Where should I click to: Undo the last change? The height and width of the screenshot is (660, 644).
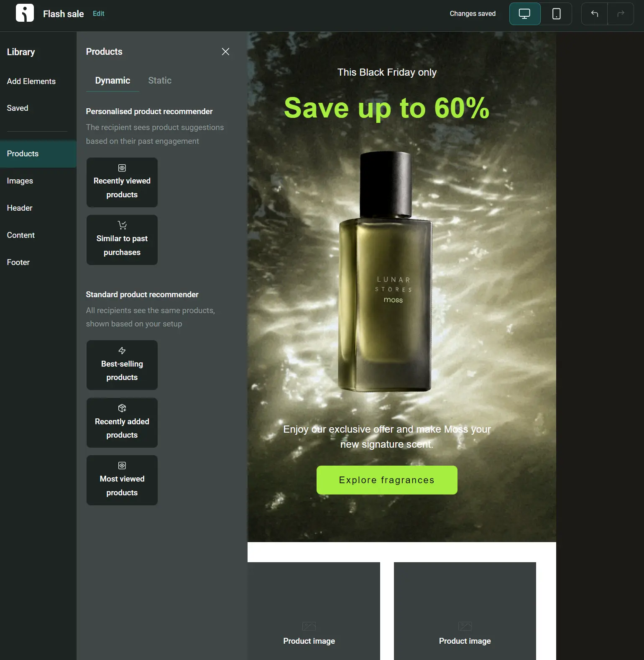click(x=594, y=14)
